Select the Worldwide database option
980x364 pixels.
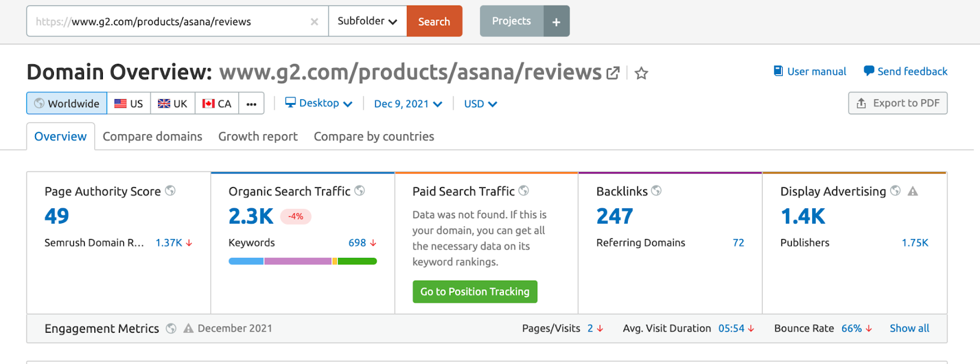pos(67,103)
